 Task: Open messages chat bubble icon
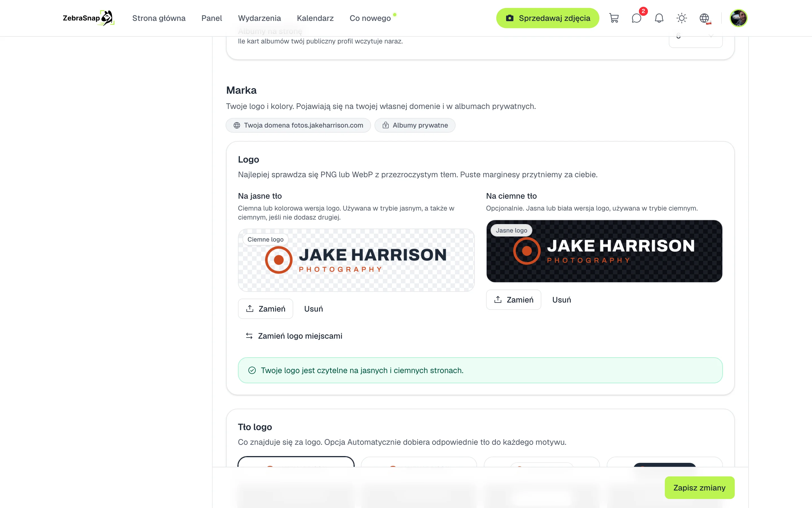click(x=636, y=18)
